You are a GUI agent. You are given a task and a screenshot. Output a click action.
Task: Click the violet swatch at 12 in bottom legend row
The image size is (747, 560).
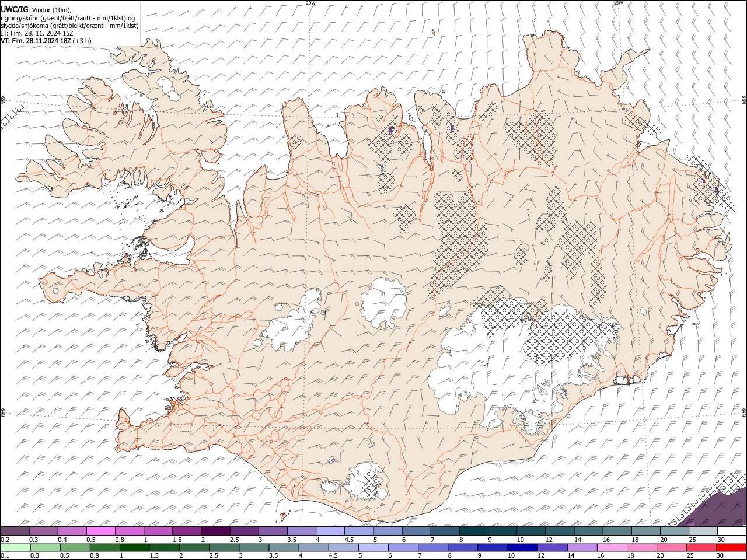click(551, 547)
